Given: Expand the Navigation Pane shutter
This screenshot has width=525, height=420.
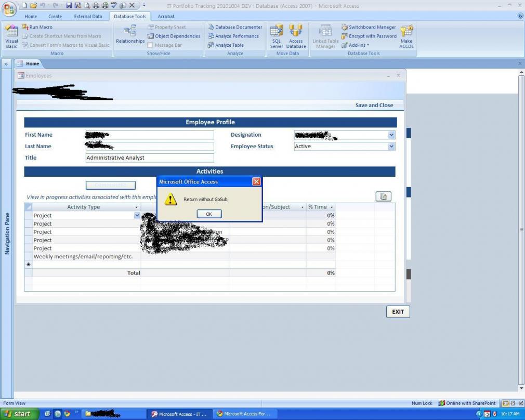Looking at the screenshot, I should tap(6, 63).
